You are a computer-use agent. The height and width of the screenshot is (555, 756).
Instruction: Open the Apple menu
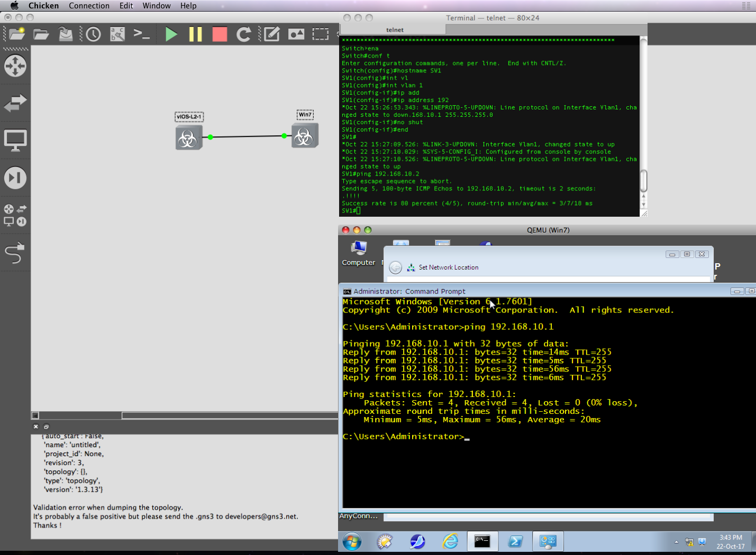click(14, 6)
